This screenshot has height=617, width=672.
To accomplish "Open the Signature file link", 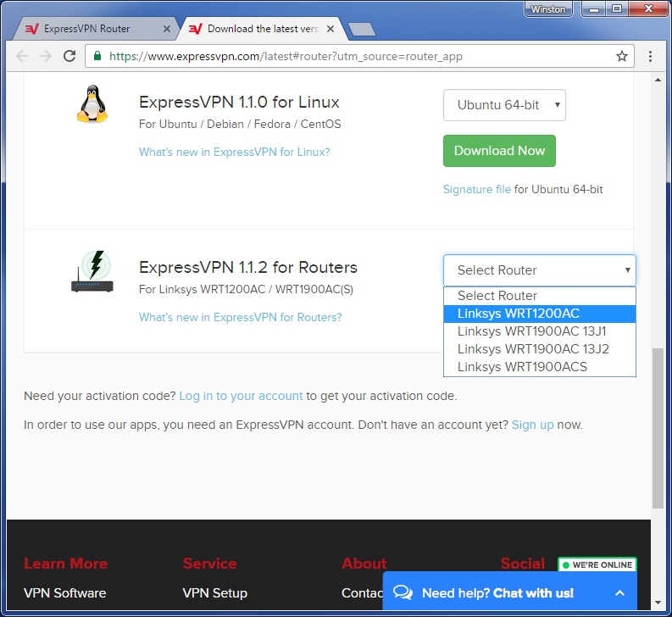I will 476,190.
